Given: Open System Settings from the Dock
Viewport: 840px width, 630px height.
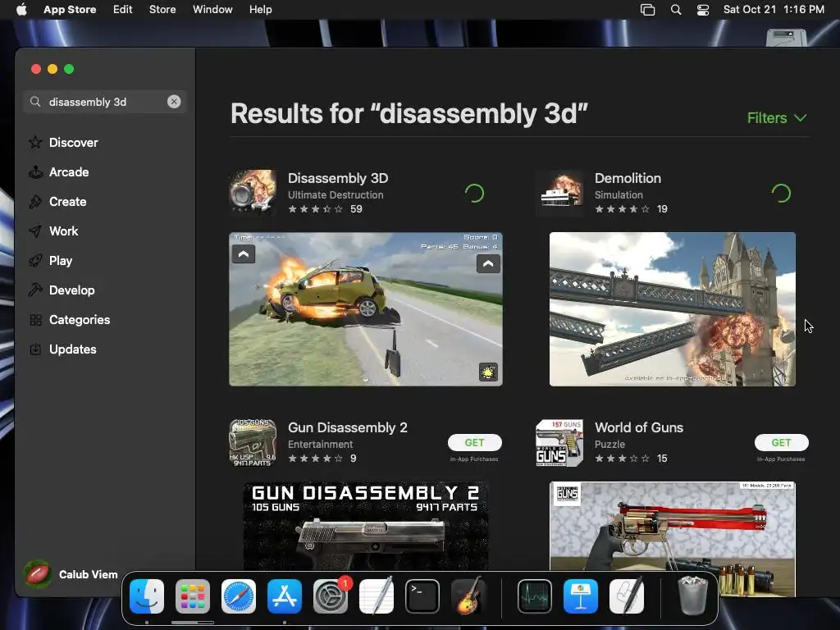Looking at the screenshot, I should pos(331,596).
